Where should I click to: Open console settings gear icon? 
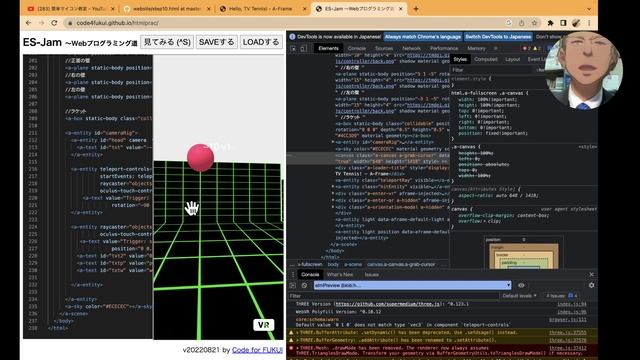point(591,285)
